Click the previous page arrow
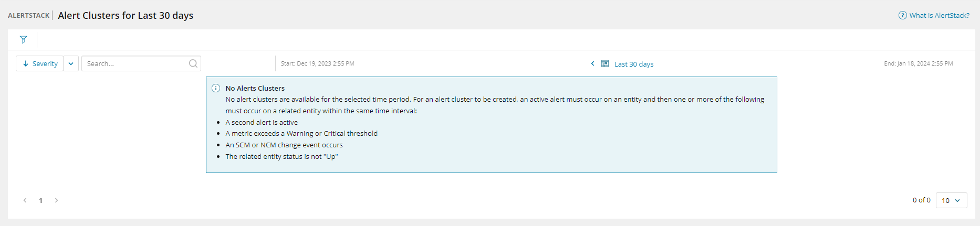 pyautogui.click(x=25, y=200)
